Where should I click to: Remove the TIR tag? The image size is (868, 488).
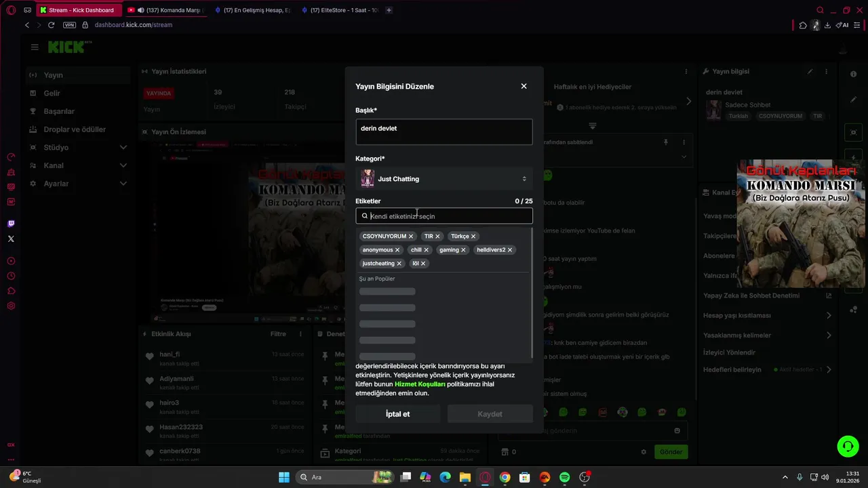click(x=437, y=237)
